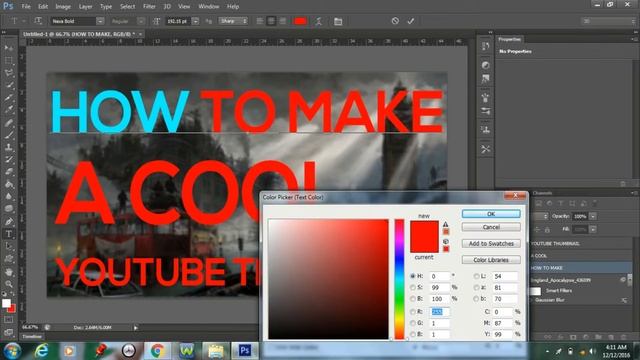Filter layers by type layers icon
Viewport: 640px width, 360px height.
pos(560,203)
